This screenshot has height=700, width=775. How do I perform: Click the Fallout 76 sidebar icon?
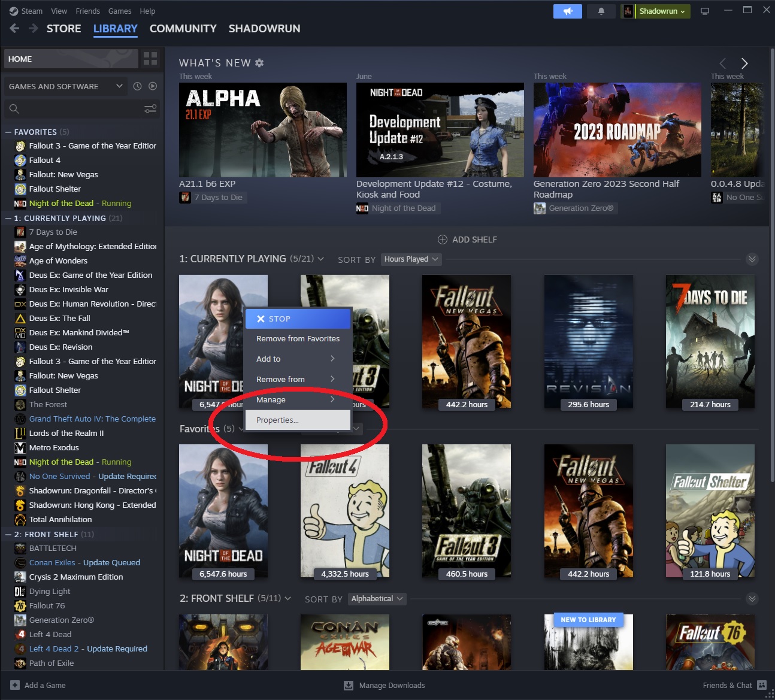20,606
